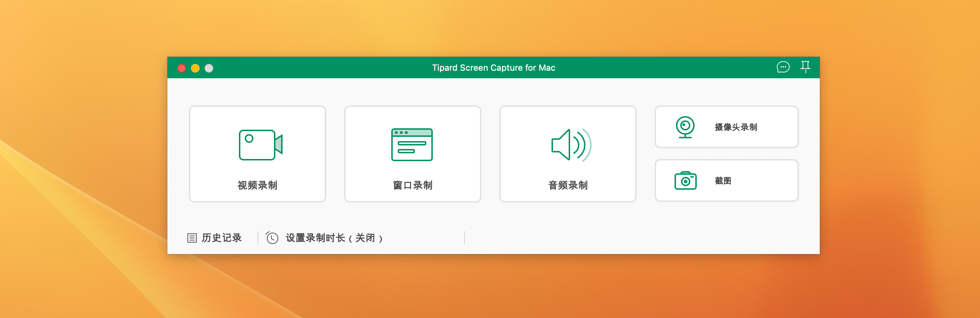Select the 音频录制 label

(x=568, y=185)
